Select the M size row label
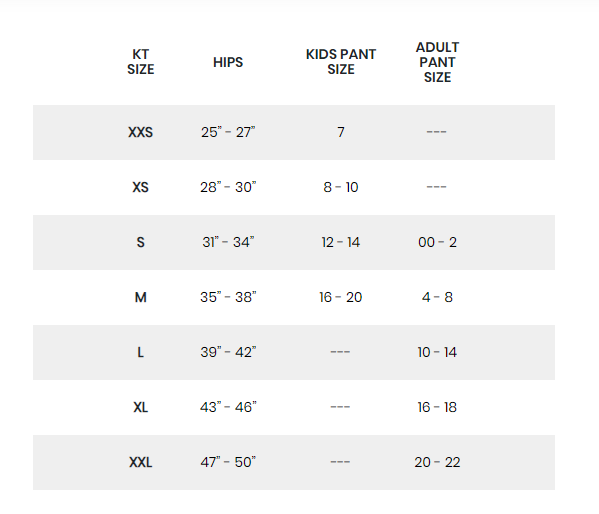Screen dimensions: 599x514 click(x=141, y=297)
